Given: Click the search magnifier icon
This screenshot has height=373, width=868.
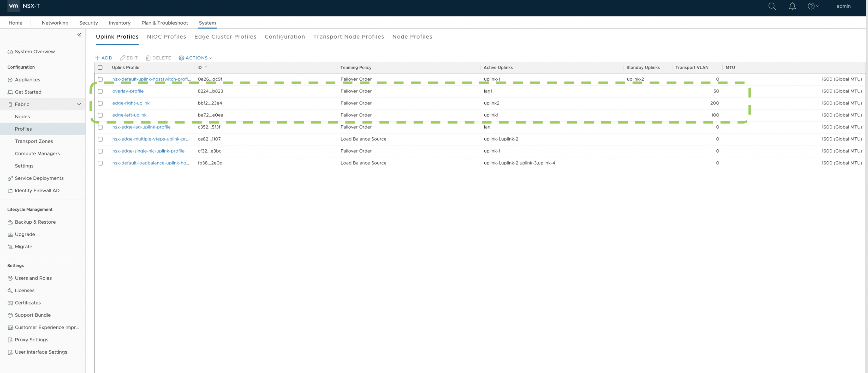Looking at the screenshot, I should pos(772,6).
